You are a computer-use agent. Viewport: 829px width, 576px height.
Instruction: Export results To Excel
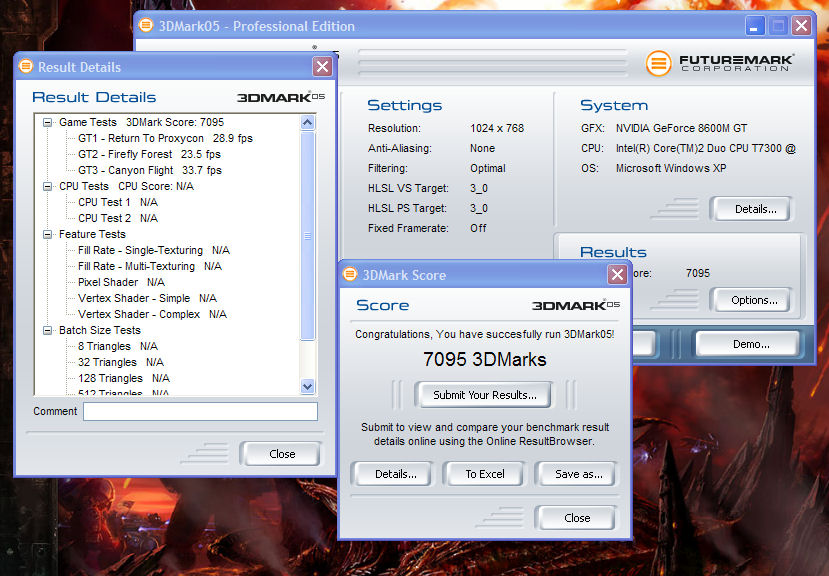(484, 474)
